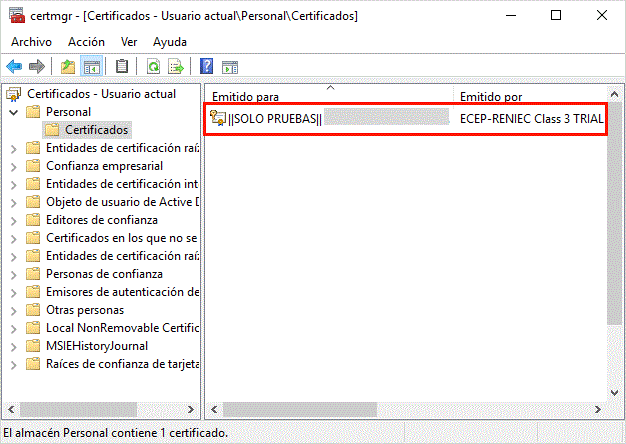This screenshot has width=626, height=444.
Task: Open the Archivo menu
Action: (31, 42)
